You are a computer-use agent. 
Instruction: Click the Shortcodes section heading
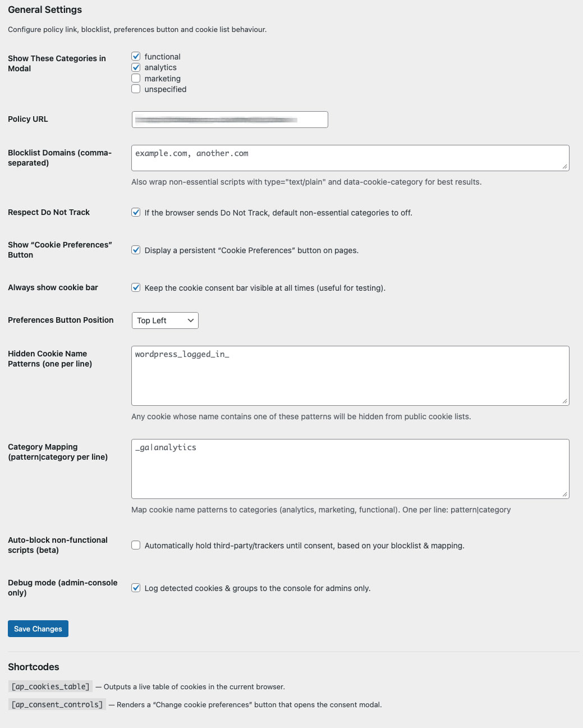coord(33,667)
